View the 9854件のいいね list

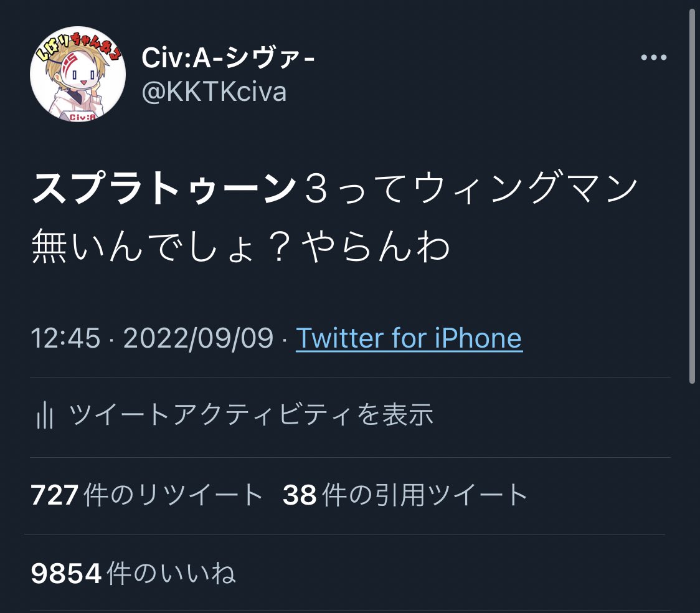click(133, 573)
